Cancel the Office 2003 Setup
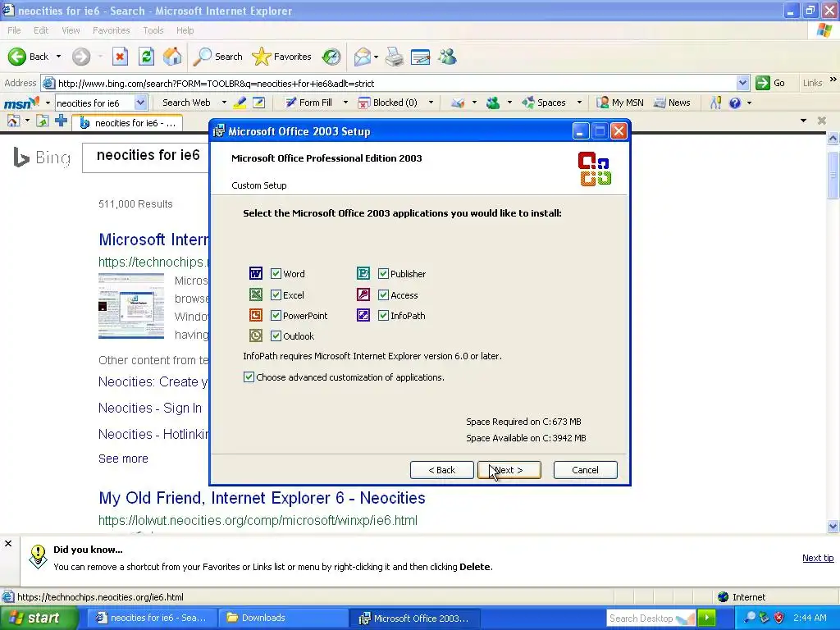This screenshot has width=840, height=630. pyautogui.click(x=585, y=470)
